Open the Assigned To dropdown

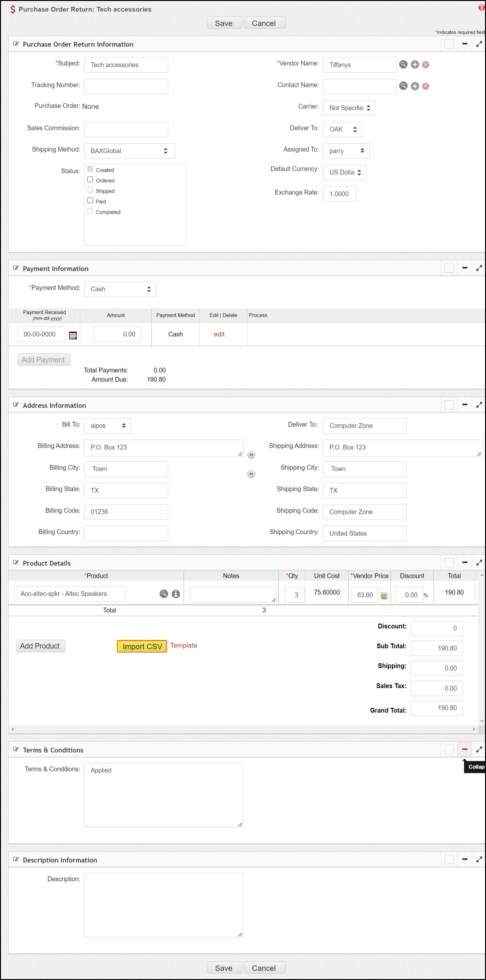[x=347, y=151]
